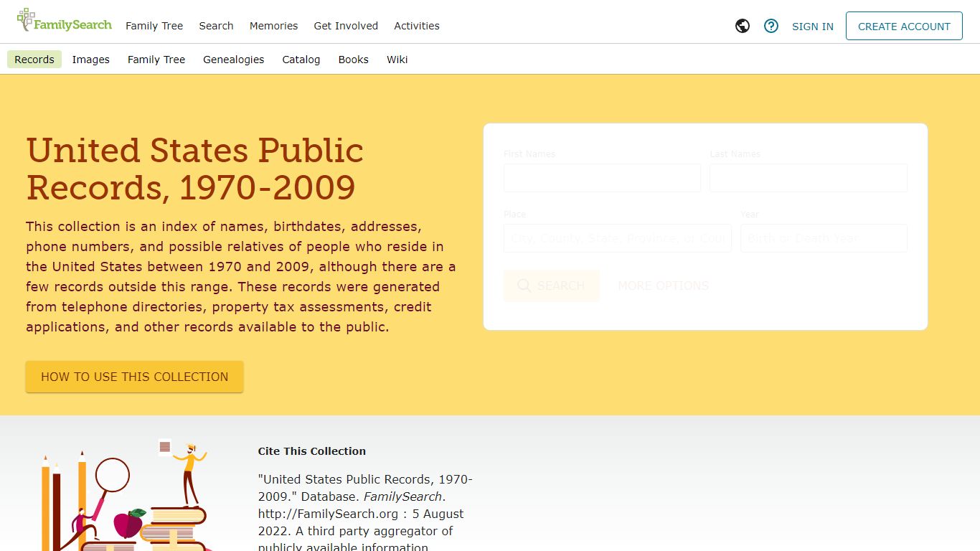The height and width of the screenshot is (551, 980).
Task: Open the help question mark icon
Action: pos(771,26)
